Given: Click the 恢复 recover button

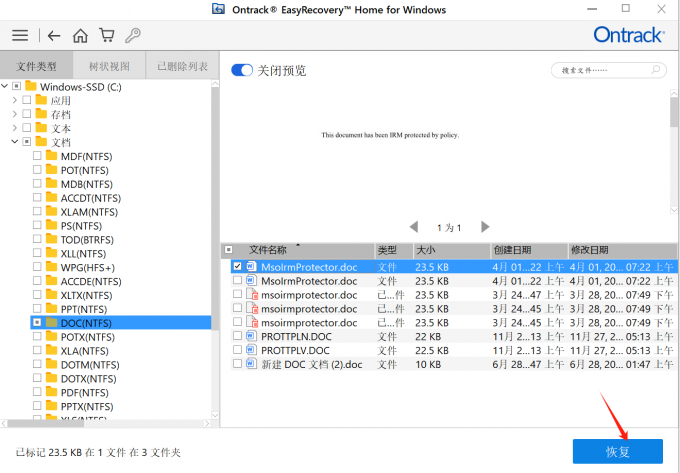Looking at the screenshot, I should click(x=618, y=452).
